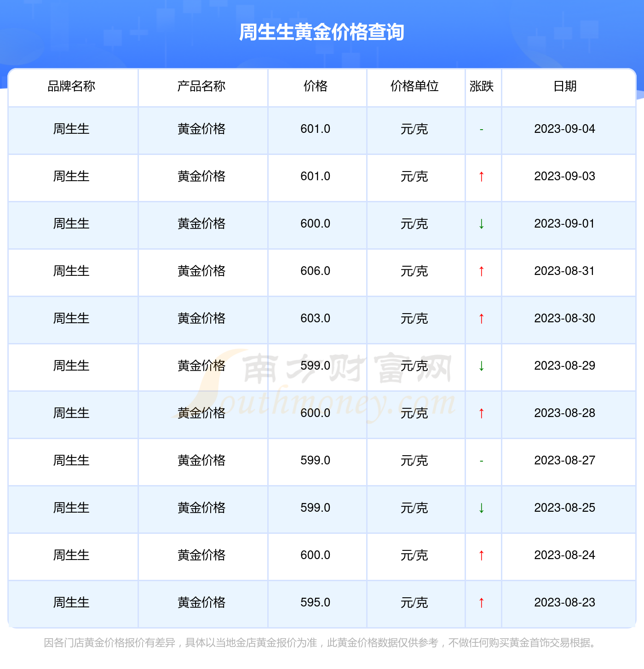
Task: Click the date 2023-08-30
Action: (x=564, y=319)
